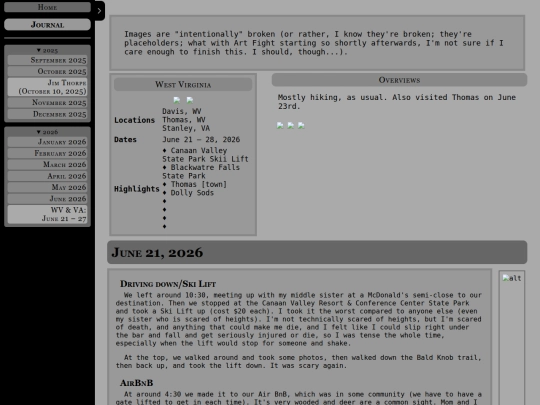The height and width of the screenshot is (405, 540).
Task: Open April 2026 journal entry
Action: 48,176
